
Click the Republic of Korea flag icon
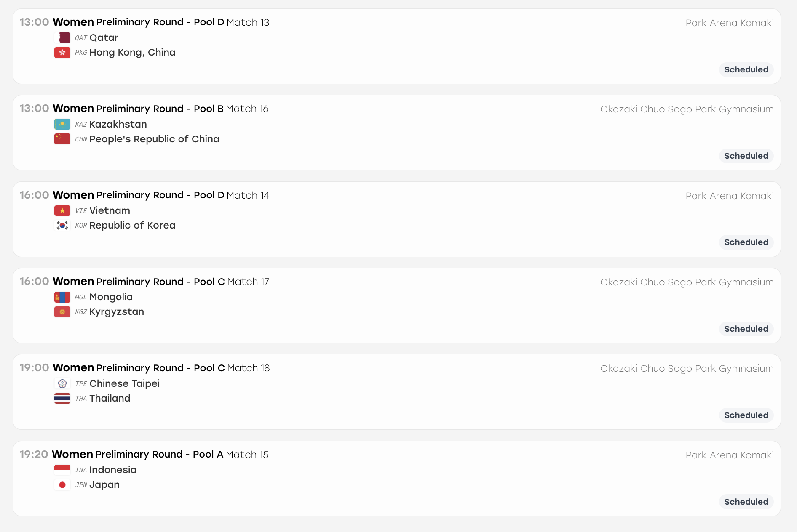coord(62,226)
